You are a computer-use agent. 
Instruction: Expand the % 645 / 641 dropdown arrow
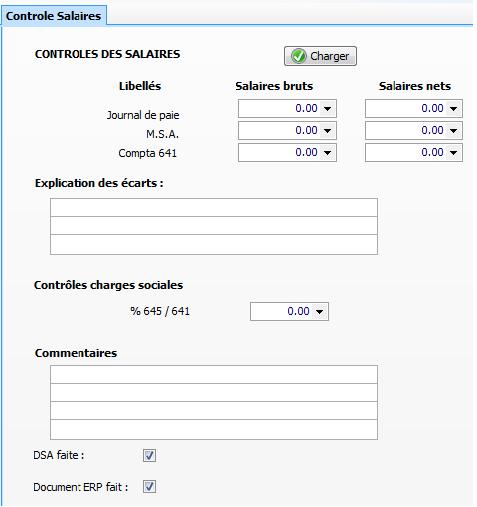tap(319, 312)
